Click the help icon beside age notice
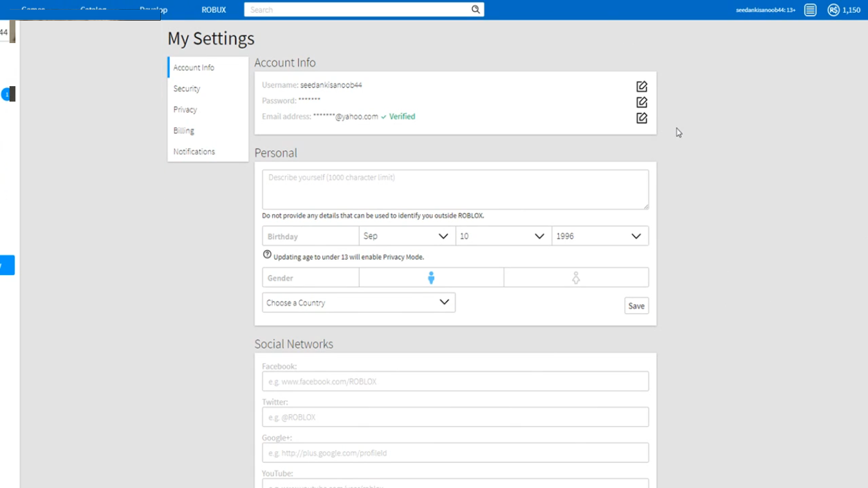 (267, 255)
